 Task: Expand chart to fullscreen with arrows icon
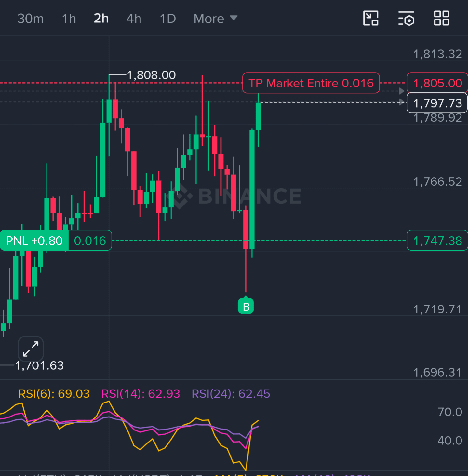click(x=31, y=349)
